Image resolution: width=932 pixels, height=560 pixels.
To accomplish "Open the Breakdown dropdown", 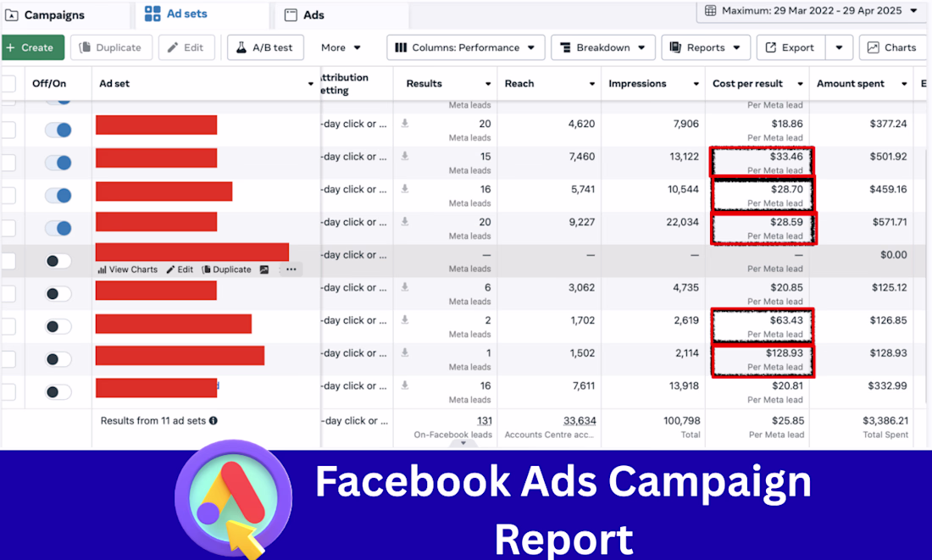I will tap(602, 47).
